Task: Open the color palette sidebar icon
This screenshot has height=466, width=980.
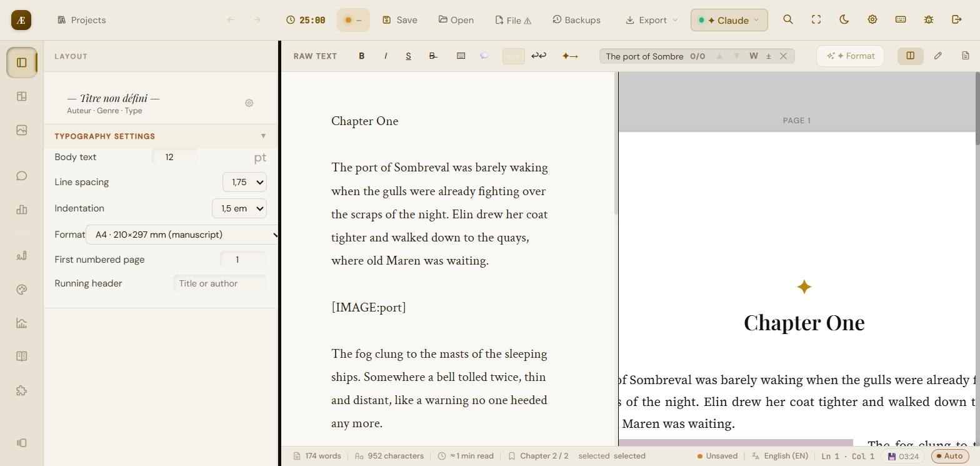Action: [x=22, y=290]
